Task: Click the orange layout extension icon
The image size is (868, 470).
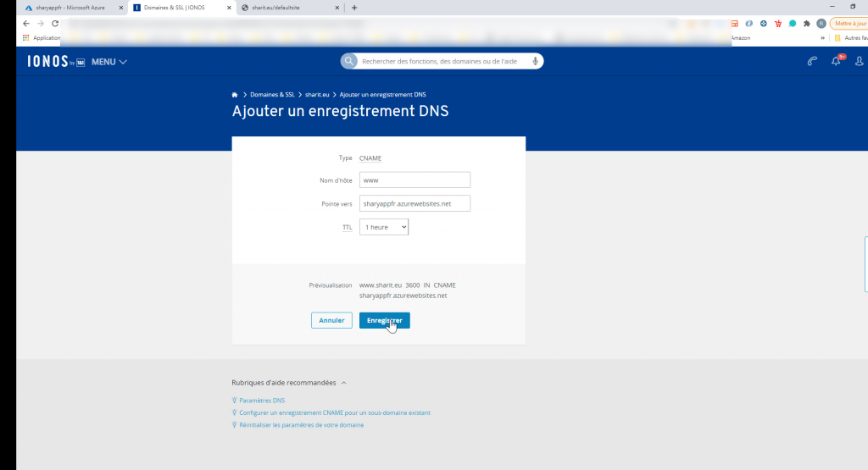Action: coord(735,23)
